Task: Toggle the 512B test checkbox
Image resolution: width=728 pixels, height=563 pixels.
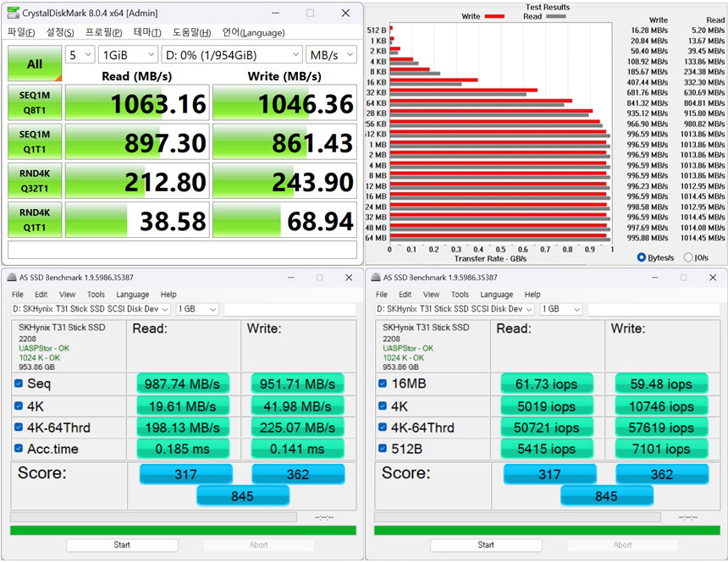Action: (383, 448)
